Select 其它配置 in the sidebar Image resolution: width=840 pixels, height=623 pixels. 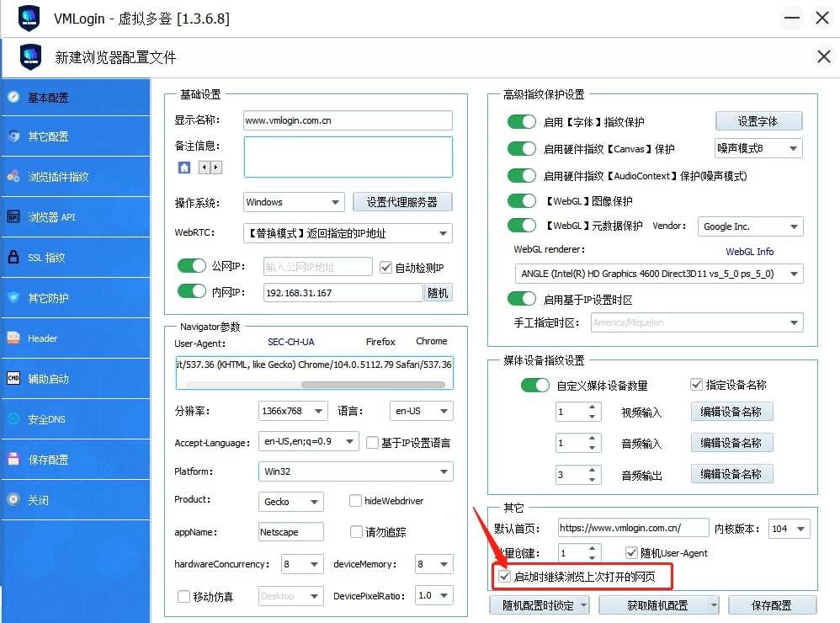48,136
